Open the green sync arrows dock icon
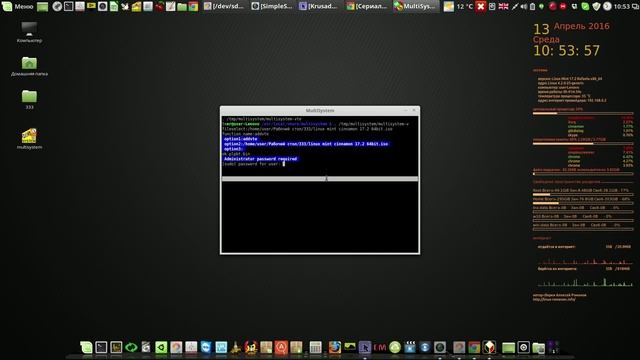Viewport: 640px width, 360px height. [131, 347]
